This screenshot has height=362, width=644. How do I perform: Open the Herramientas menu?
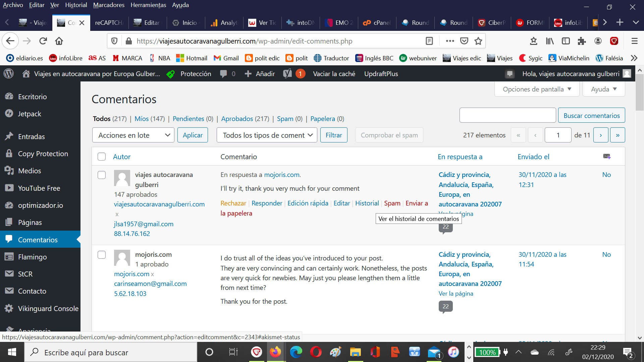[x=148, y=5]
